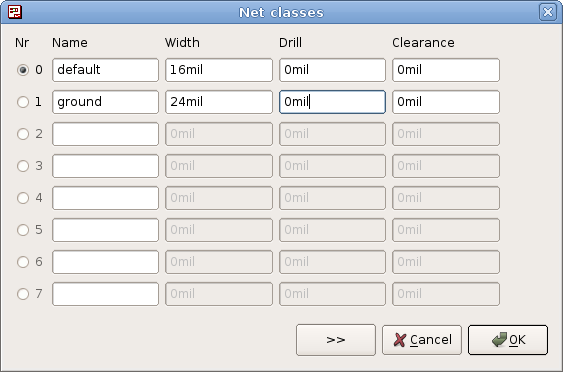Click the disabled Width field of class 5
The image size is (563, 372).
click(219, 230)
